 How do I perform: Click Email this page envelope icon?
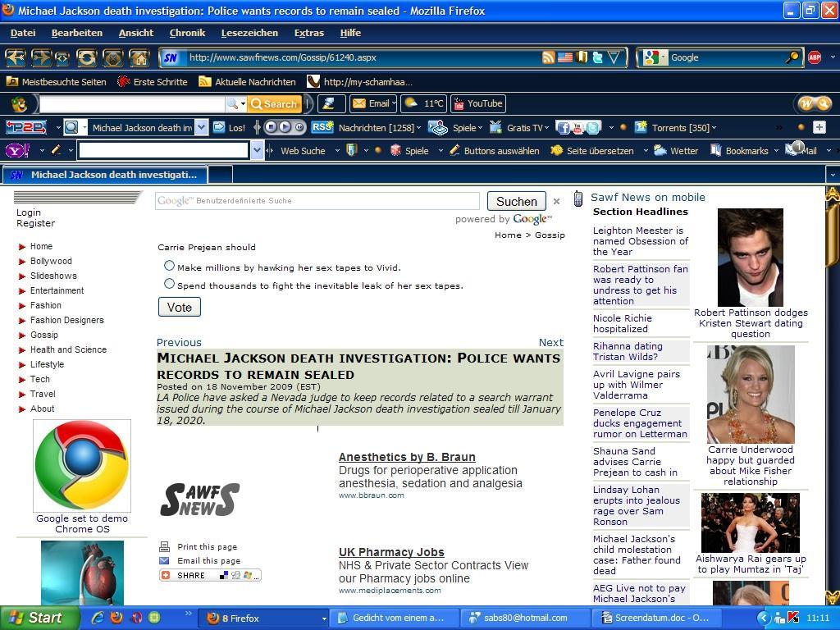pos(164,561)
